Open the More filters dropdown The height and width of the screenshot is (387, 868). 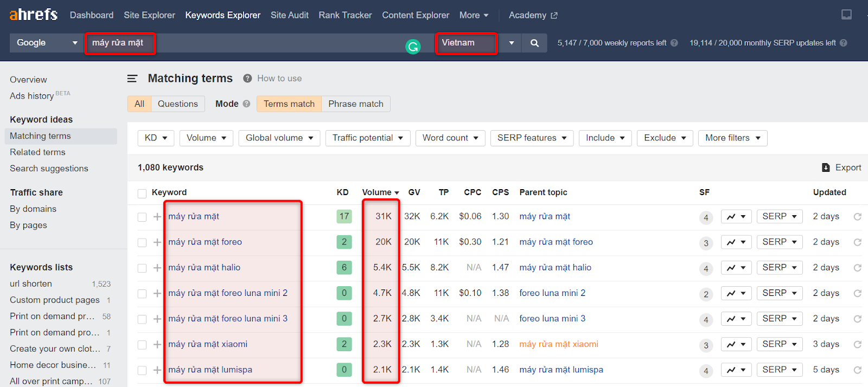733,138
